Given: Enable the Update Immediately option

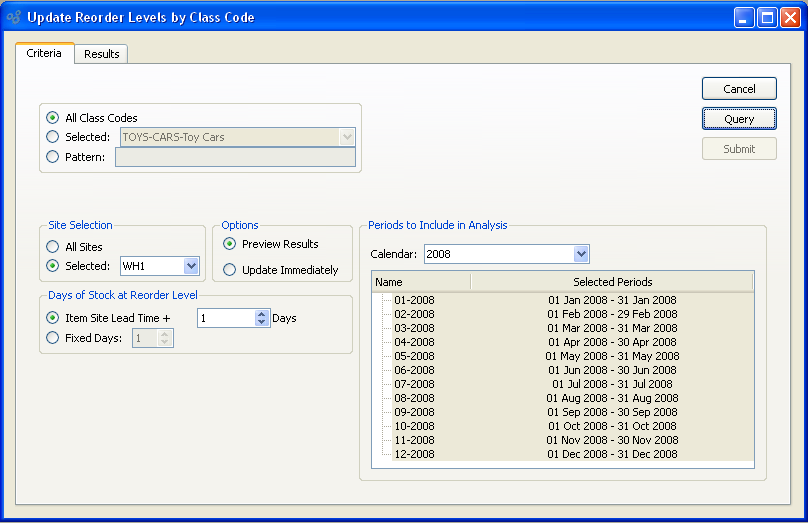Looking at the screenshot, I should pos(230,270).
